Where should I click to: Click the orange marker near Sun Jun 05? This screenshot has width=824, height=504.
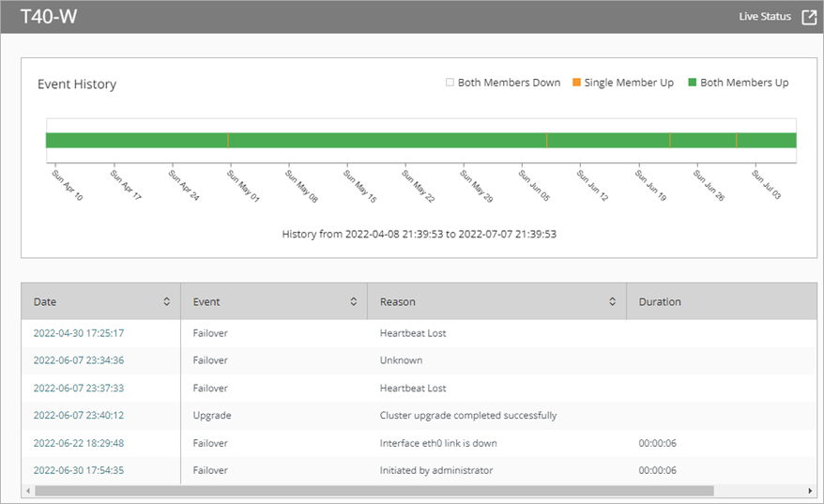pos(547,140)
